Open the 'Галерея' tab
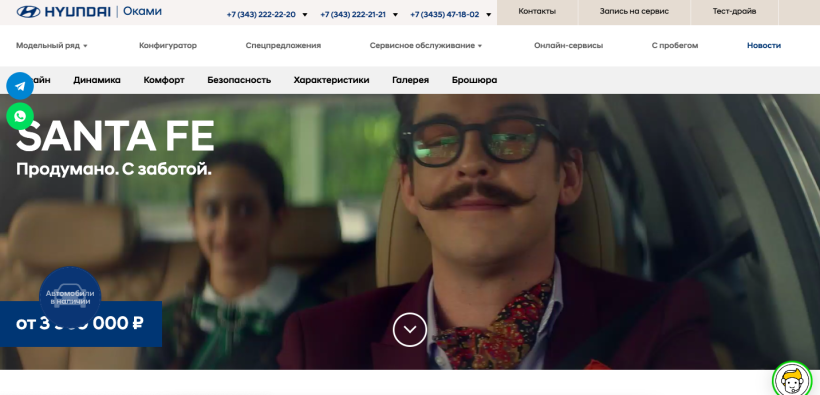 click(x=411, y=80)
